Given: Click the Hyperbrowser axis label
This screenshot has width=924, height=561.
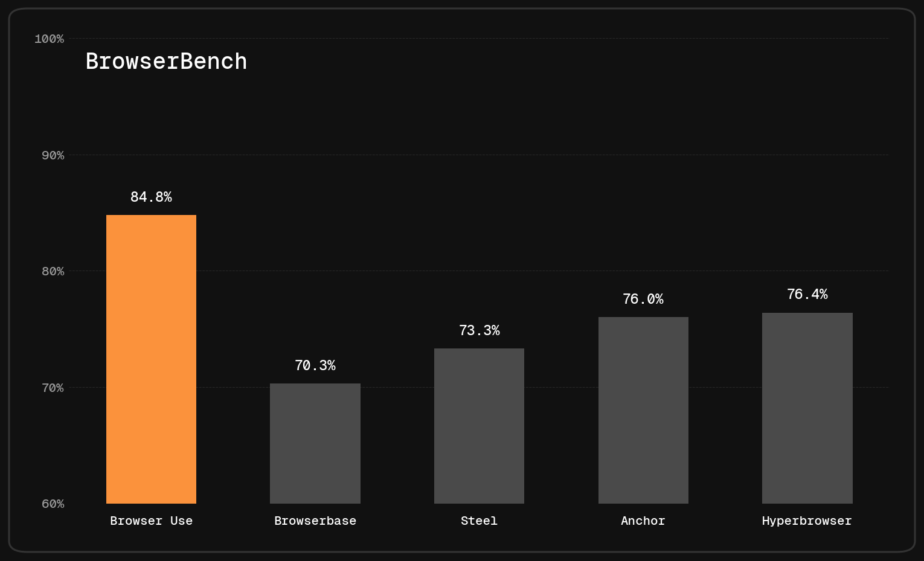Looking at the screenshot, I should click(x=807, y=521).
